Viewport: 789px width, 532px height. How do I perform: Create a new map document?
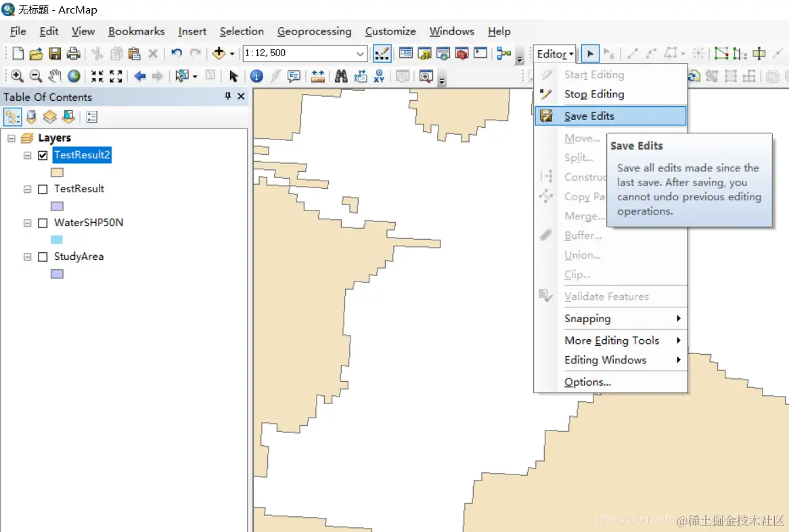click(x=18, y=53)
